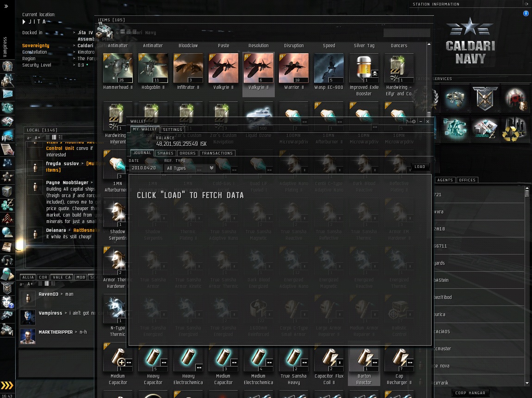Click the date field showing 2010.04.20
Viewport: 532px width, 398px height.
(x=145, y=168)
